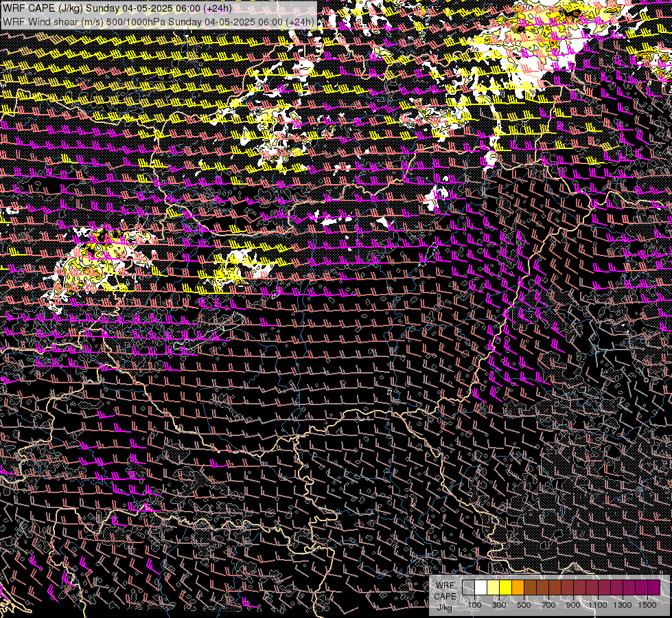
Task: Click the legend value 900
Action: pos(573,605)
